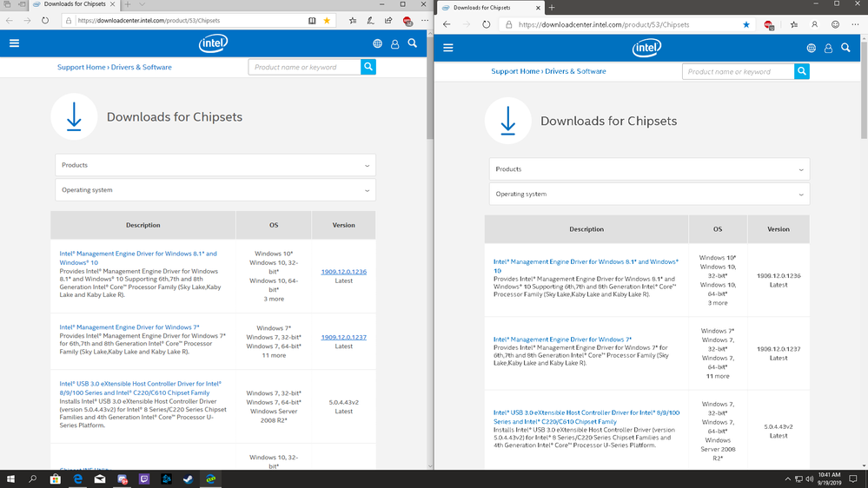Viewport: 868px width, 488px height.
Task: Click the Share icon in the left Edge toolbar
Action: 388,21
